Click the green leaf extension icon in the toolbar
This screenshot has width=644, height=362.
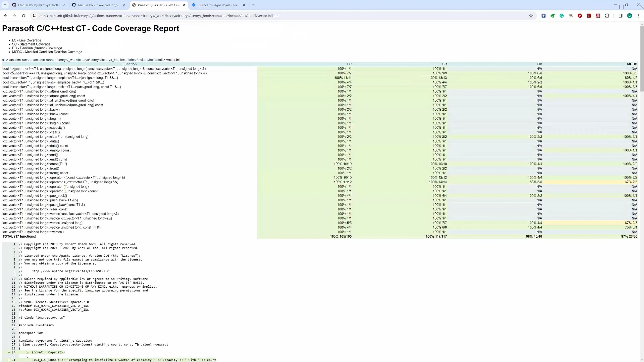coord(553,16)
